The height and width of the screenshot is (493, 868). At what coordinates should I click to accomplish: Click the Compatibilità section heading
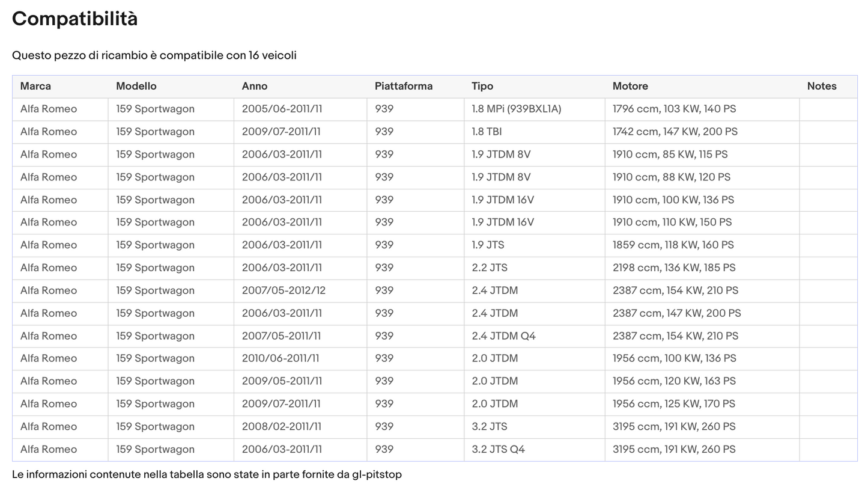pos(74,19)
